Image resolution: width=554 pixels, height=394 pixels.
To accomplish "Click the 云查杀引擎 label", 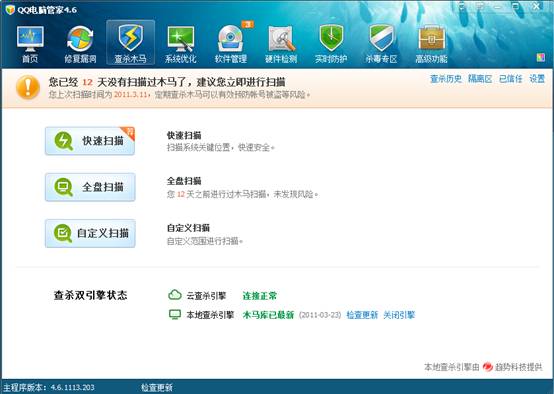I will [206, 295].
